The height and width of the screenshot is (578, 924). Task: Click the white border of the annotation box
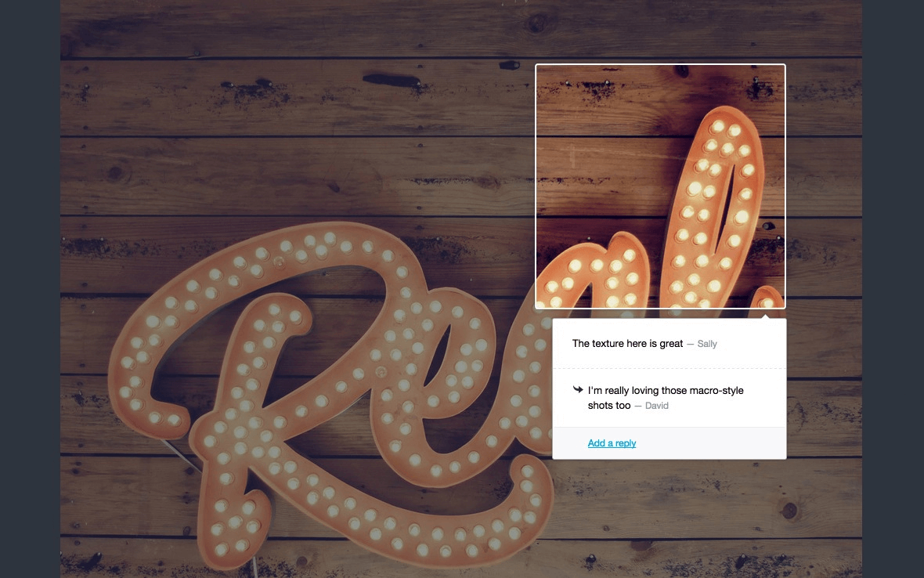660,65
